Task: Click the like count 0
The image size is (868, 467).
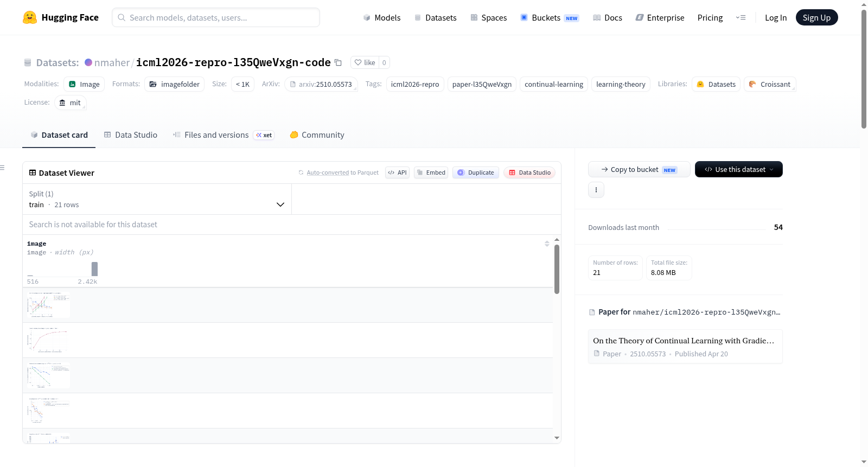Action: [x=384, y=62]
